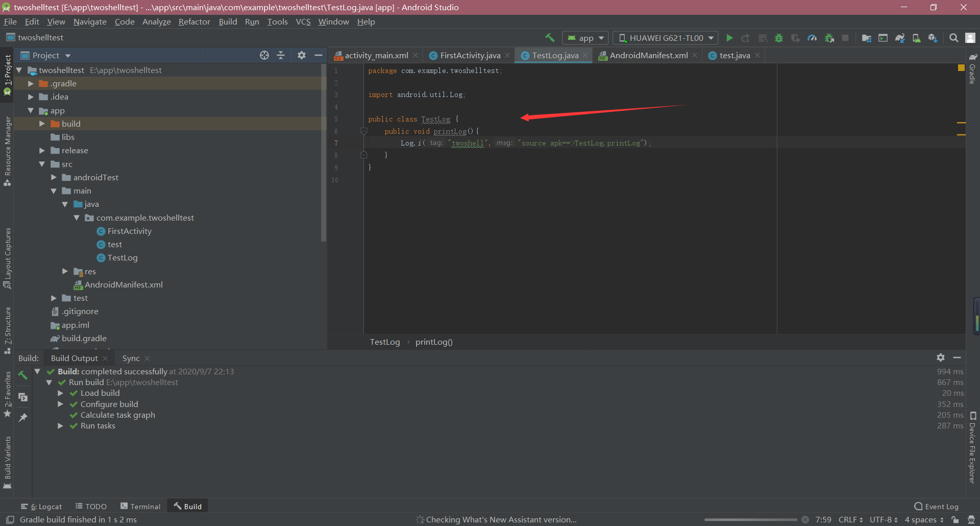
Task: Click the Collapse All icon in Project panel
Action: pyautogui.click(x=281, y=55)
